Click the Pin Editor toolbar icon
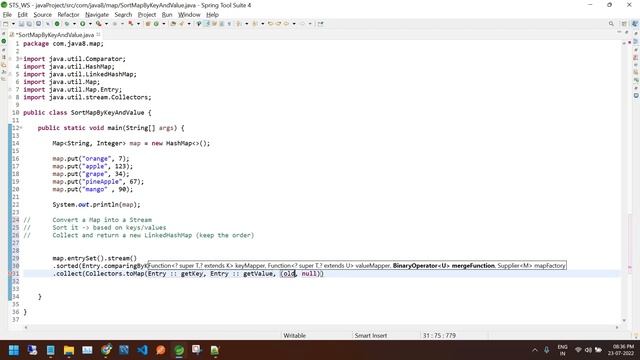The height and width of the screenshot is (360, 640). click(321, 24)
